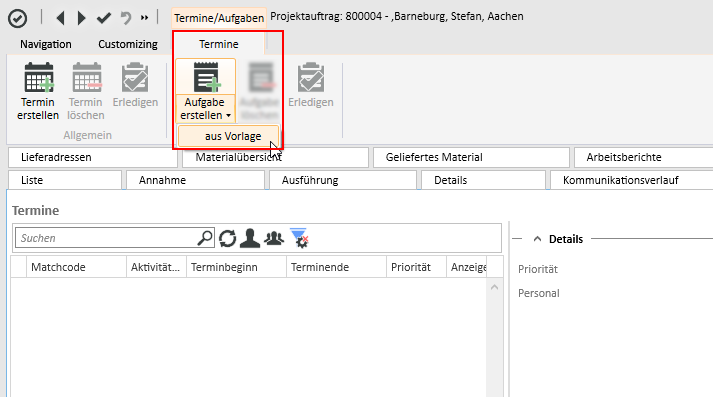This screenshot has height=397, width=713.
Task: Select the Termine/Aufgaben context tab
Action: click(219, 18)
